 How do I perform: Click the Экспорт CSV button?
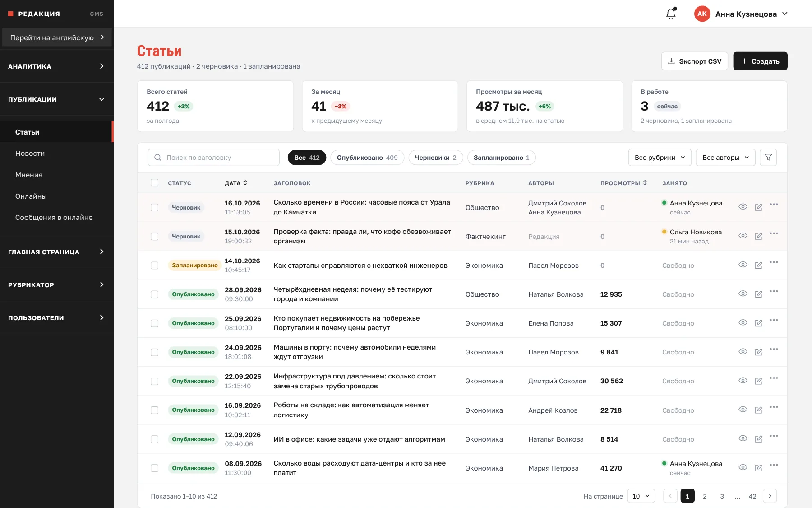point(695,61)
